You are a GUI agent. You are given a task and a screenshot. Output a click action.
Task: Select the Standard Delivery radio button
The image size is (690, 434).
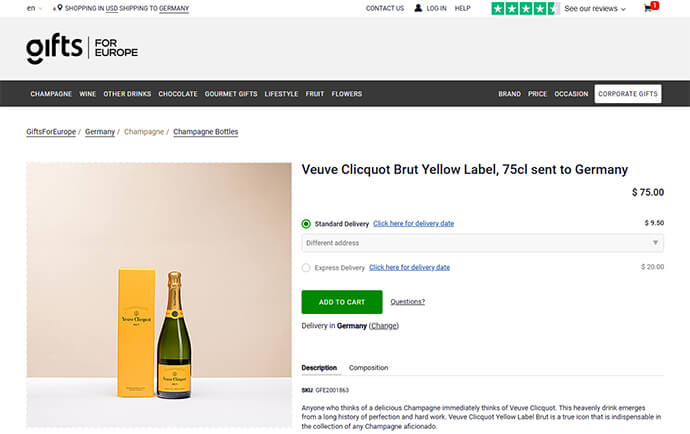point(306,224)
